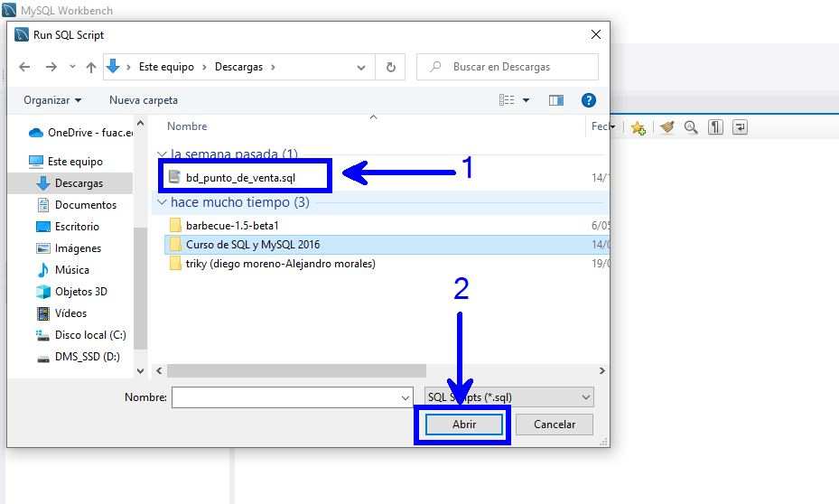Click 'Este equipo' in address bar
Screen dimensions: 839x504
tap(166, 67)
